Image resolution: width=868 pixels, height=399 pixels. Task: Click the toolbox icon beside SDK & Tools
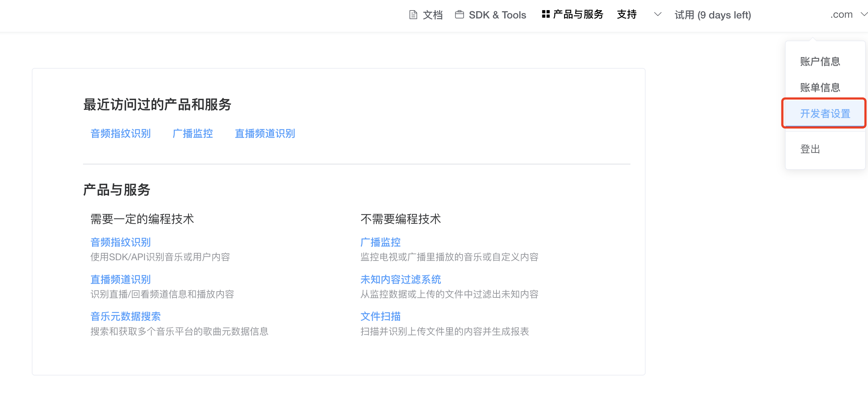[459, 15]
